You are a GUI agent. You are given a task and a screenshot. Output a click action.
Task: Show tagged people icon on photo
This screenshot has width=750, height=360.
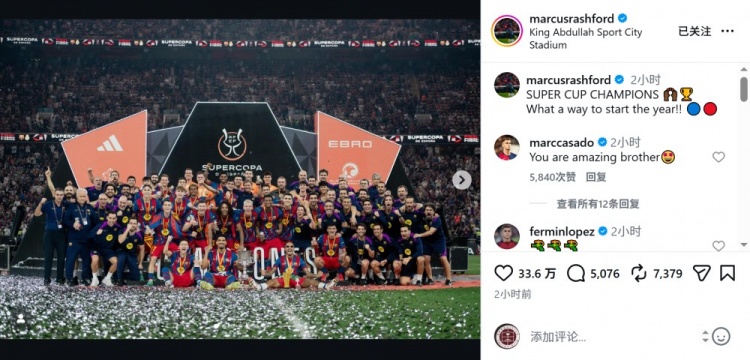(21, 319)
